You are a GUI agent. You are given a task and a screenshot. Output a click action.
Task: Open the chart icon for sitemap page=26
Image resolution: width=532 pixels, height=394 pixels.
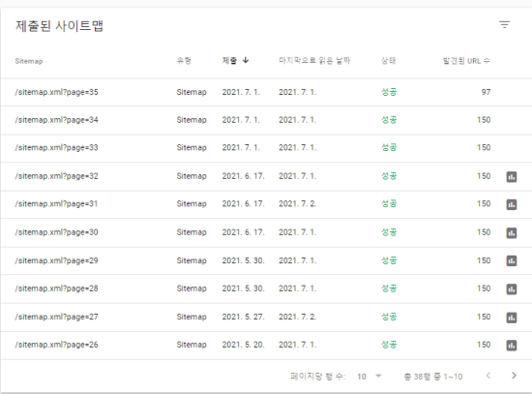coord(512,346)
